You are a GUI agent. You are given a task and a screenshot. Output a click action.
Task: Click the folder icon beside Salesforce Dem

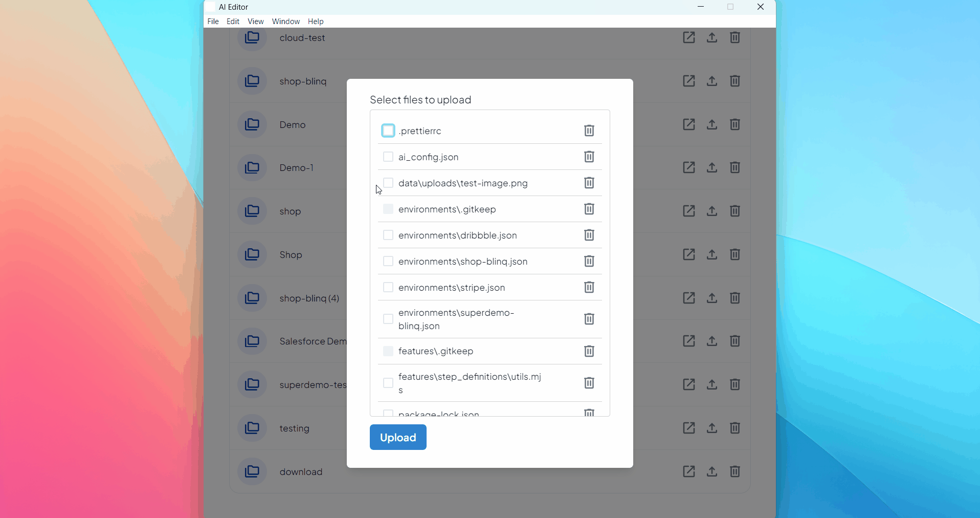[x=252, y=341]
